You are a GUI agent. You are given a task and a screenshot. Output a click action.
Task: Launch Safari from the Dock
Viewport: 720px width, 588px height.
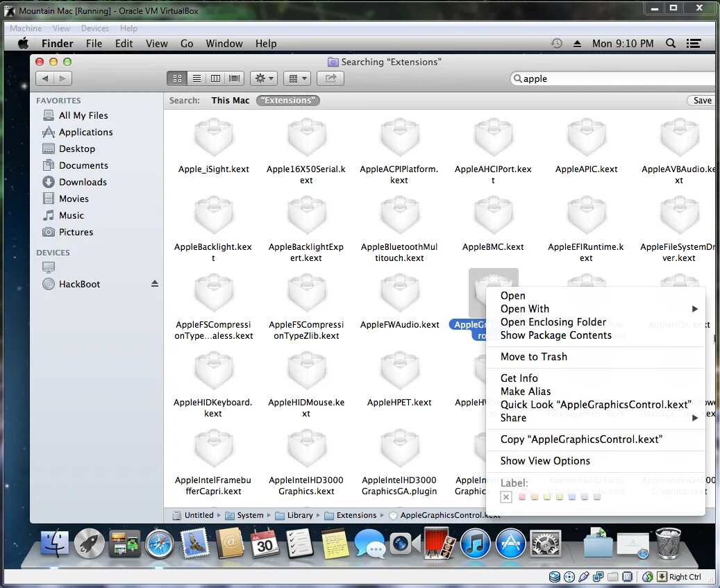click(159, 544)
